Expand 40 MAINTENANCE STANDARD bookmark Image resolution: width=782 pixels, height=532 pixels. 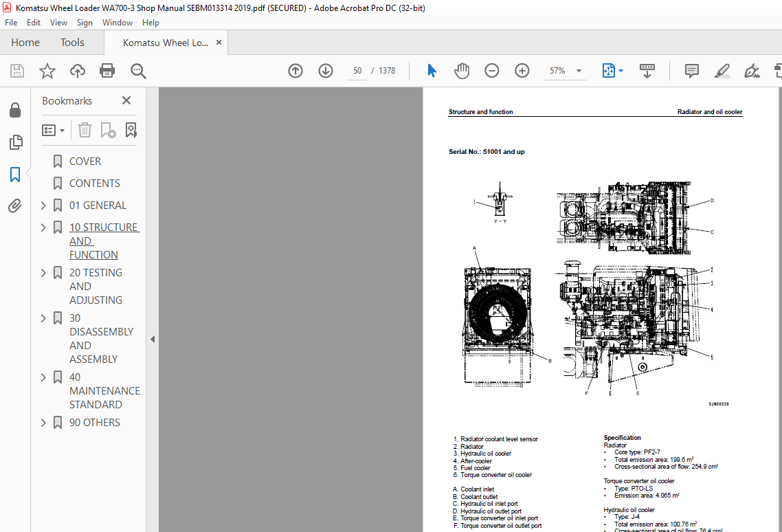point(43,377)
